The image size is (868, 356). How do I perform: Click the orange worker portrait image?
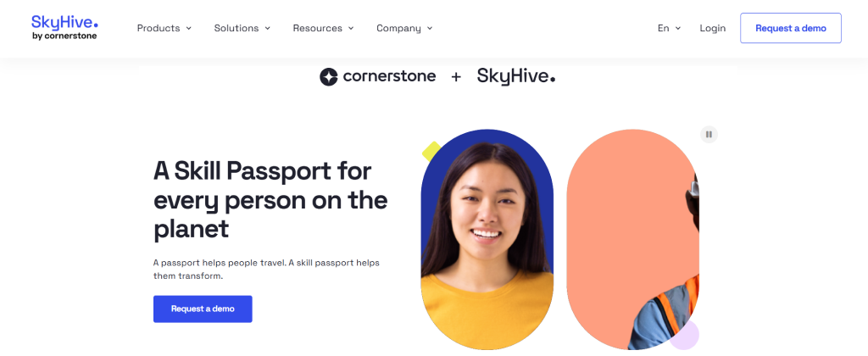(632, 239)
